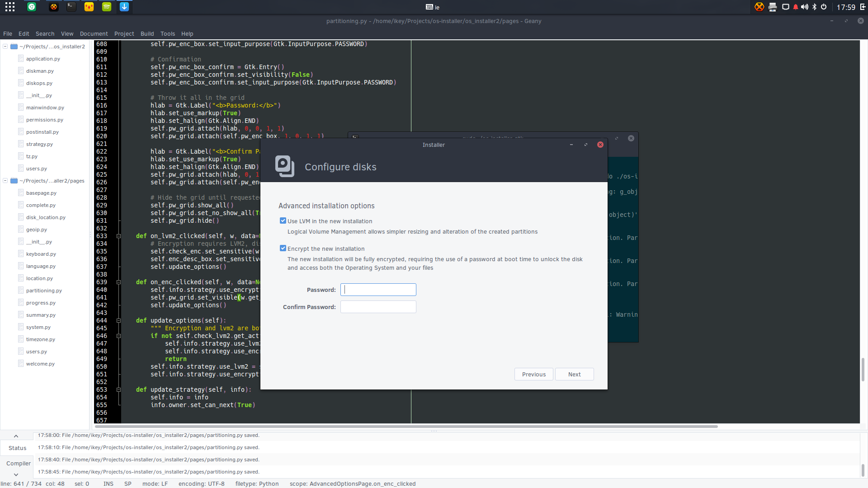Open the Search menu
The image size is (868, 488).
click(45, 33)
